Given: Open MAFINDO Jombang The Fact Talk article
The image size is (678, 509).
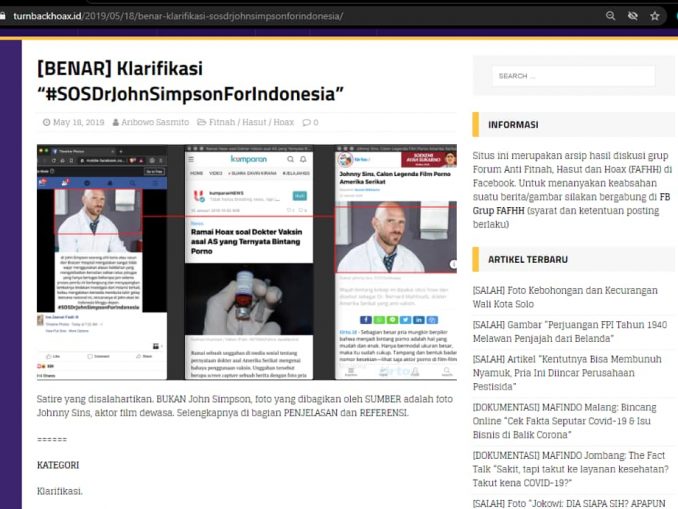Looking at the screenshot, I should tap(570, 469).
